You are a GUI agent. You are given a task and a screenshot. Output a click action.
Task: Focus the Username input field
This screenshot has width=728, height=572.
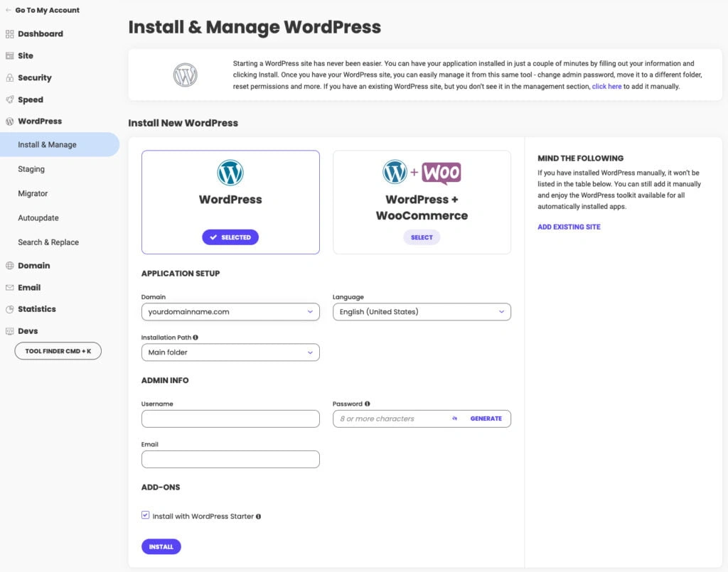[230, 419]
